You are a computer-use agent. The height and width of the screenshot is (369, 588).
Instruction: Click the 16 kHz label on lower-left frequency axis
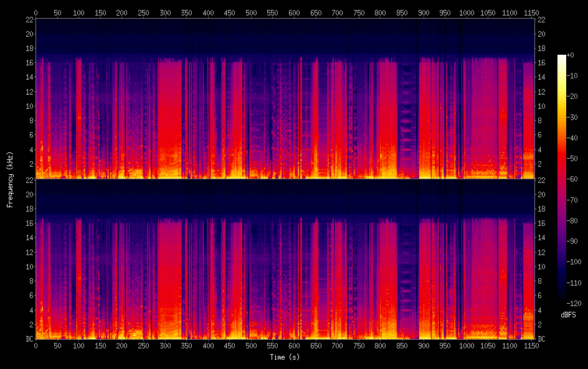28,223
